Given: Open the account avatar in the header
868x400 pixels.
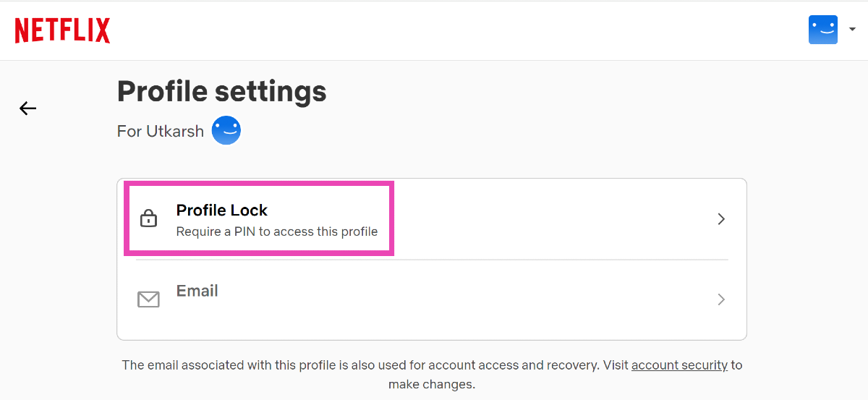Looking at the screenshot, I should pos(822,30).
